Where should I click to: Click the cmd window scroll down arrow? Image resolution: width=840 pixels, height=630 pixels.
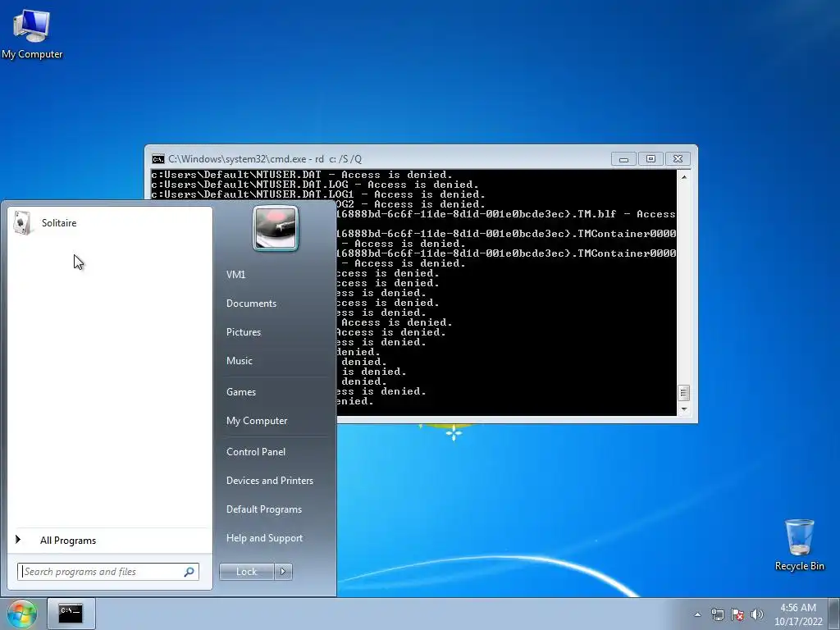[x=683, y=409]
